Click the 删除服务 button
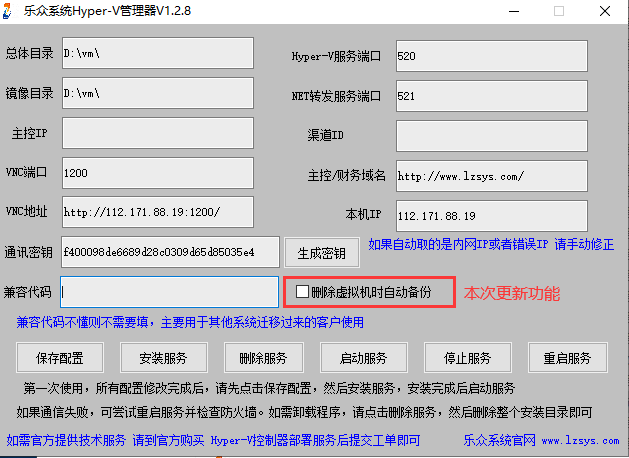 pyautogui.click(x=264, y=358)
